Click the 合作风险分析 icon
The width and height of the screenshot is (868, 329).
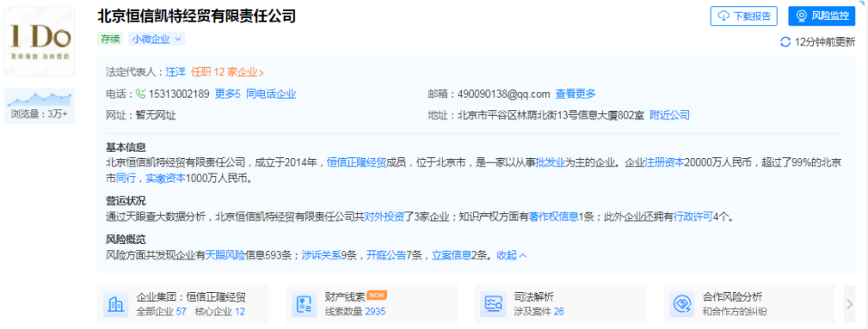click(683, 304)
